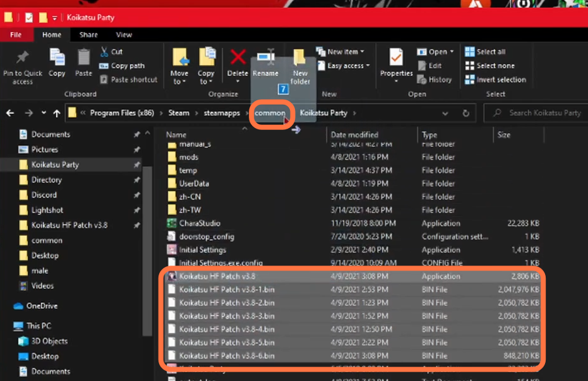Image resolution: width=588 pixels, height=381 pixels.
Task: Click Select all
Action: pyautogui.click(x=485, y=52)
